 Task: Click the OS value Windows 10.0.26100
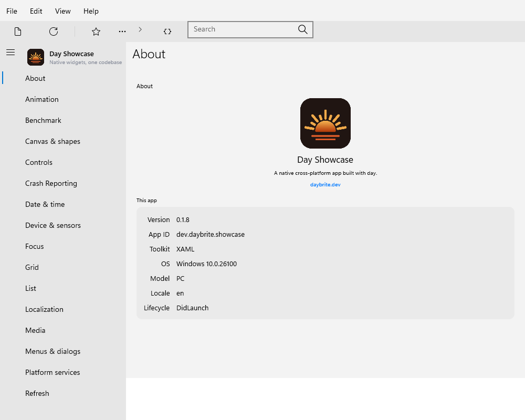(x=206, y=264)
